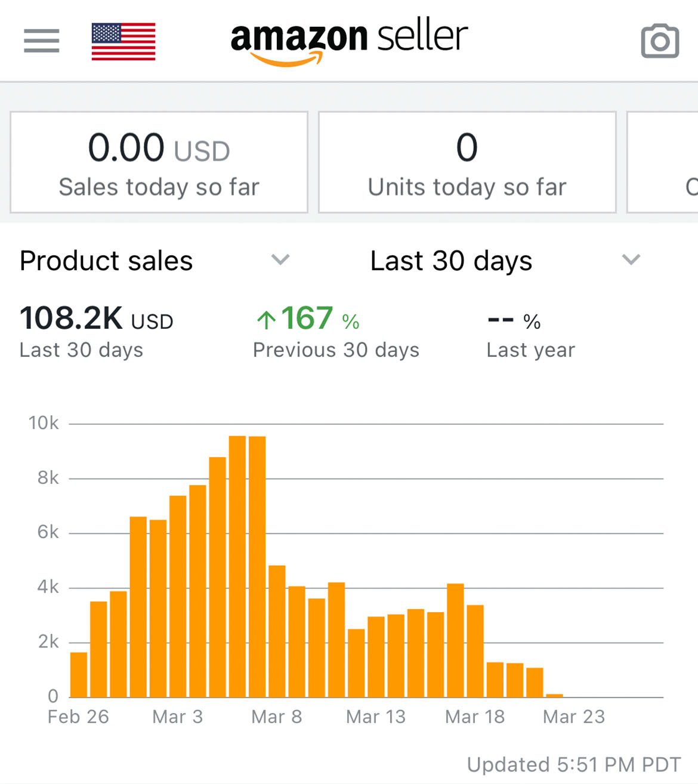This screenshot has height=784, width=698.
Task: Open the Product sales metric selector
Action: [155, 261]
